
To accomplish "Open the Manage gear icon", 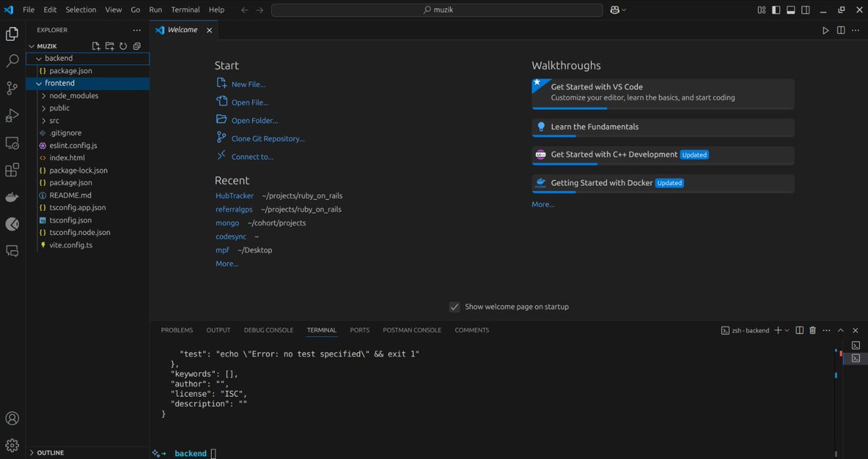I will pos(12,445).
